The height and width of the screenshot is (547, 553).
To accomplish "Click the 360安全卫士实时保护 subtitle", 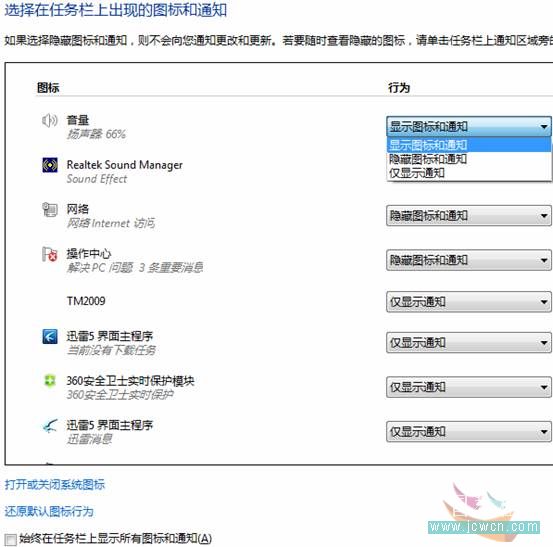I will pos(120,395).
